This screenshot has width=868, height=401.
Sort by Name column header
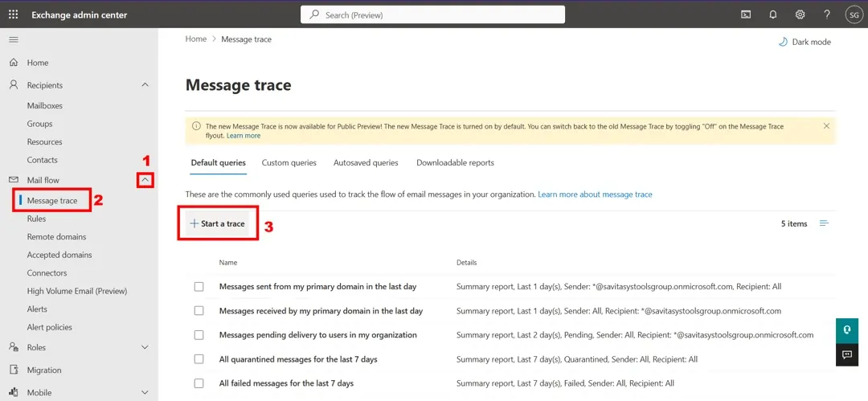(228, 263)
